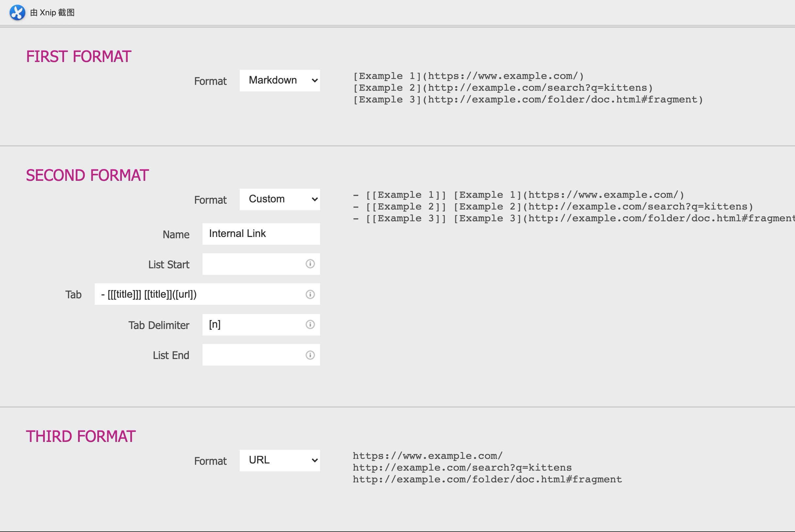Open the Third Format URL dropdown
This screenshot has height=532, width=795.
coord(280,461)
